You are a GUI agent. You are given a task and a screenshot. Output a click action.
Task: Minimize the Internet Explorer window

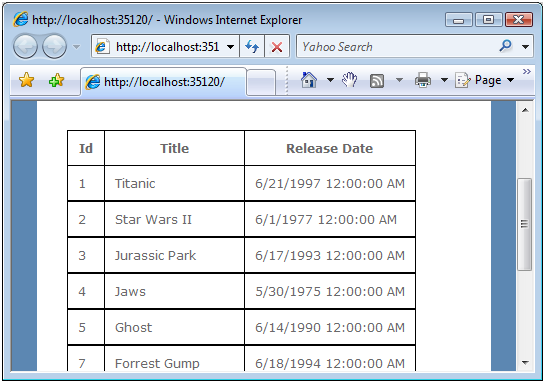pos(458,20)
